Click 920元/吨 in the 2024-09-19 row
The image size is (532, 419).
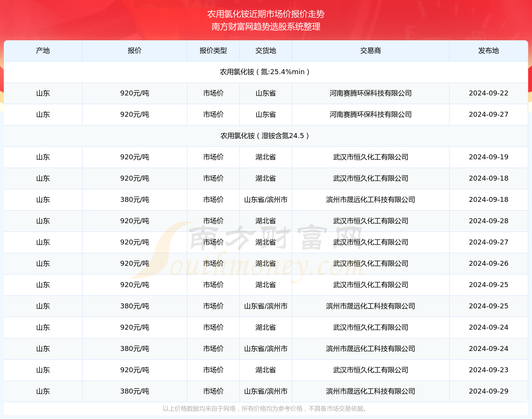(135, 157)
